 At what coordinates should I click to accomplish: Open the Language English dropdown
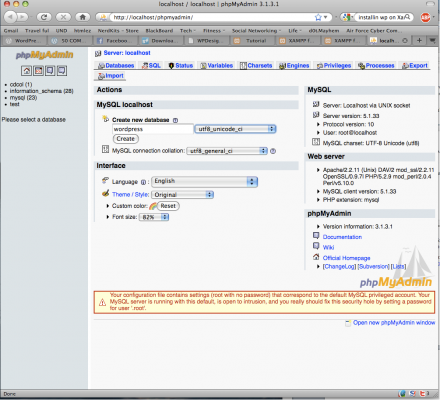point(204,181)
